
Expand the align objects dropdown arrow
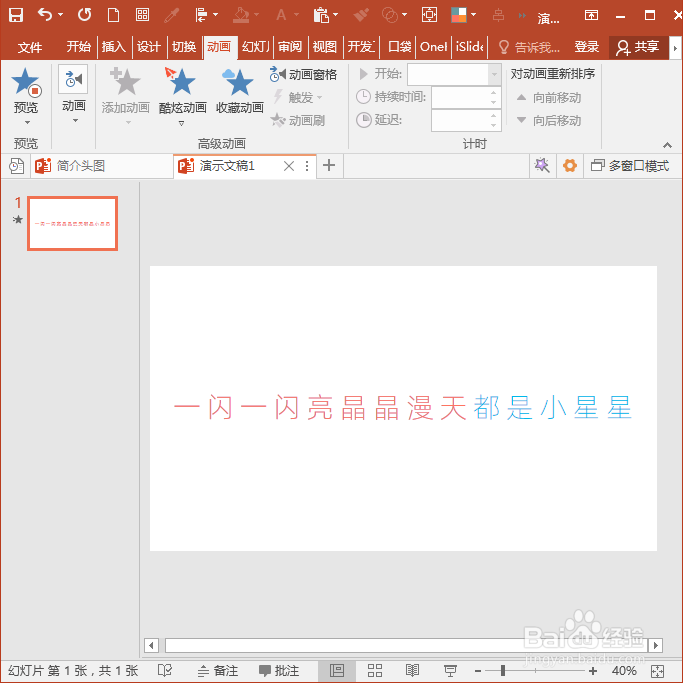(x=216, y=15)
